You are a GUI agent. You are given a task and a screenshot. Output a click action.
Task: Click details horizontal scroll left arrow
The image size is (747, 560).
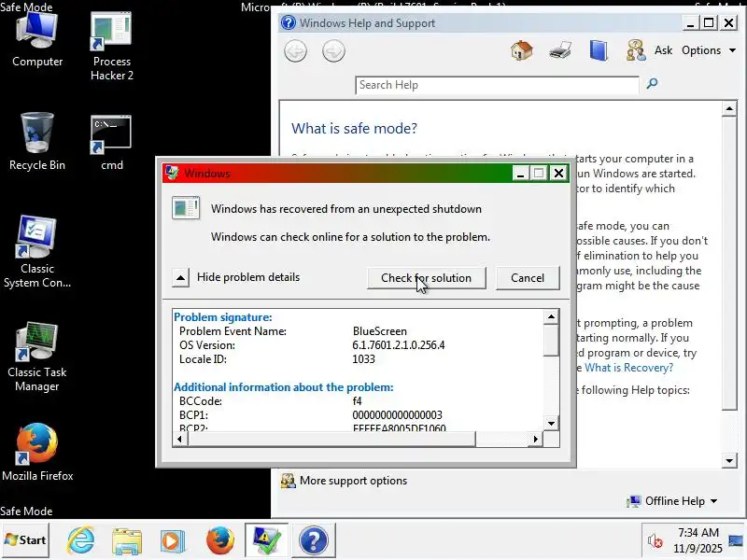pos(179,439)
